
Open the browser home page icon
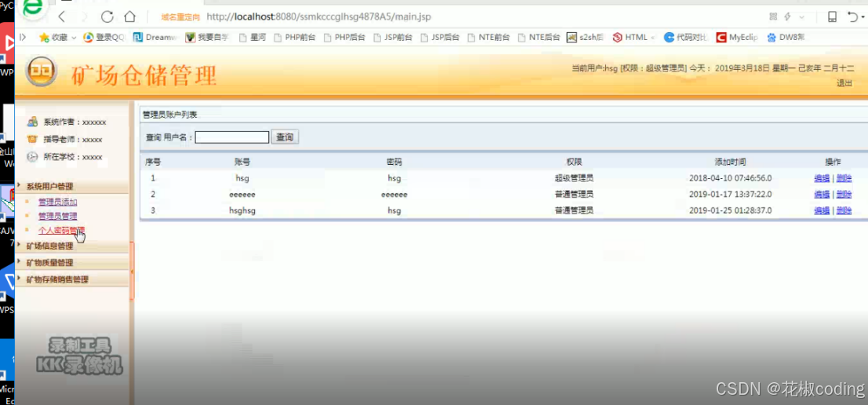[x=129, y=16]
